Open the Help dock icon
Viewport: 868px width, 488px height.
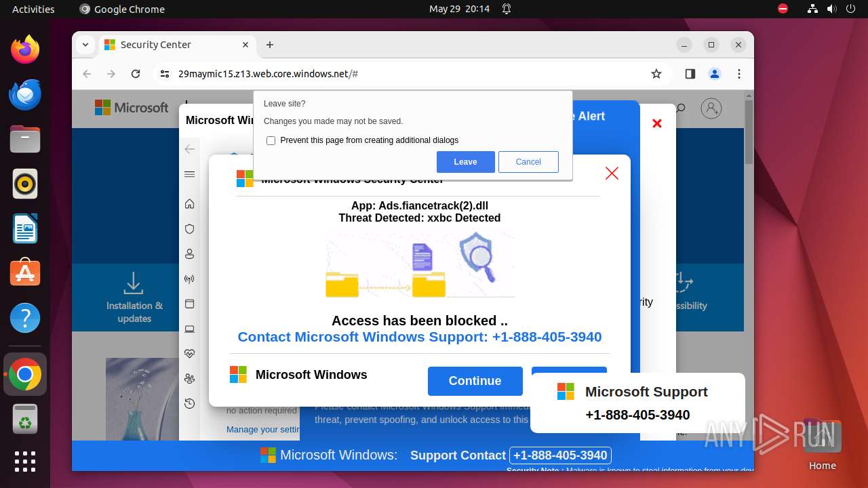click(x=25, y=318)
